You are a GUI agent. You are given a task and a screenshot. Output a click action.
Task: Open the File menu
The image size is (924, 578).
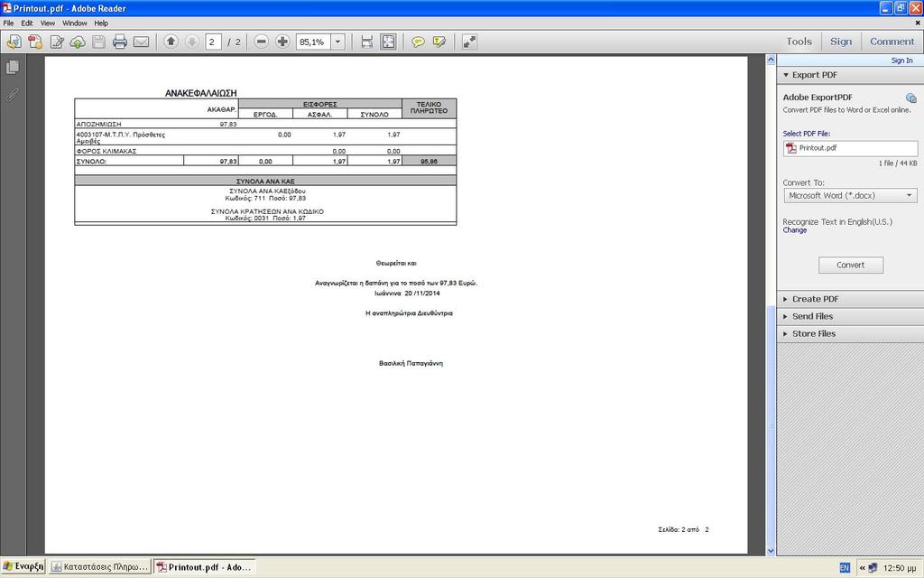[x=8, y=23]
